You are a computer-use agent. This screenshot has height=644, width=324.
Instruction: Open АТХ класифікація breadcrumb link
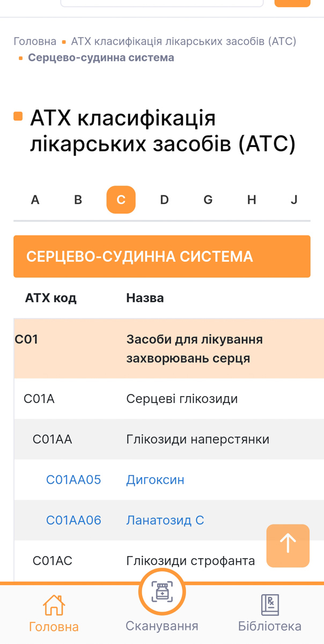coord(183,41)
